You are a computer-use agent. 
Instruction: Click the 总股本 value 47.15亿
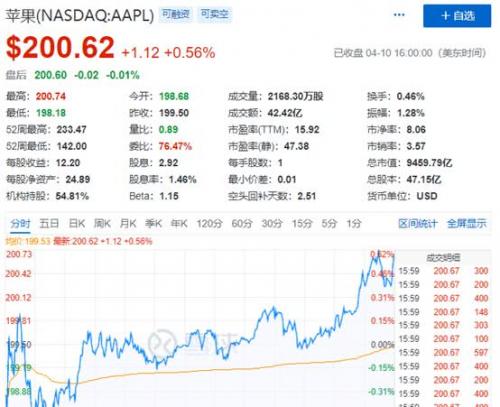point(424,180)
